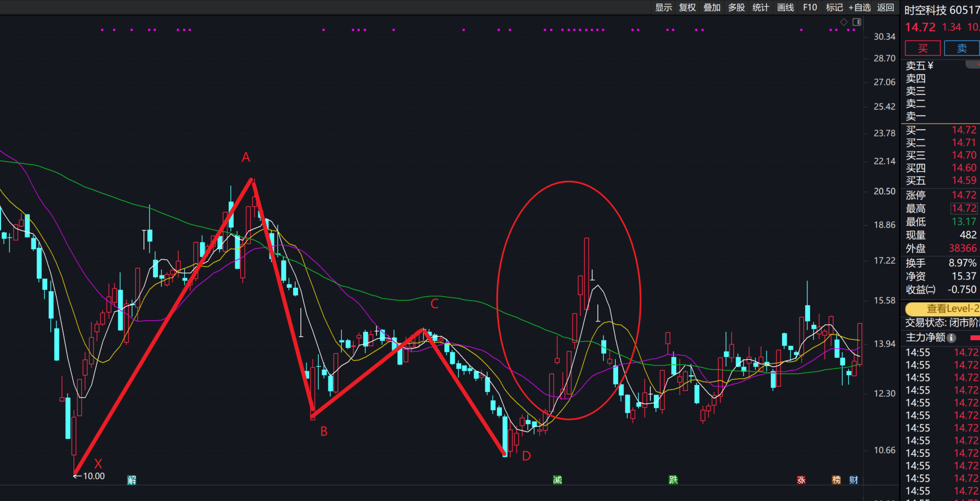Click the 涨 event marker icon

(x=801, y=480)
